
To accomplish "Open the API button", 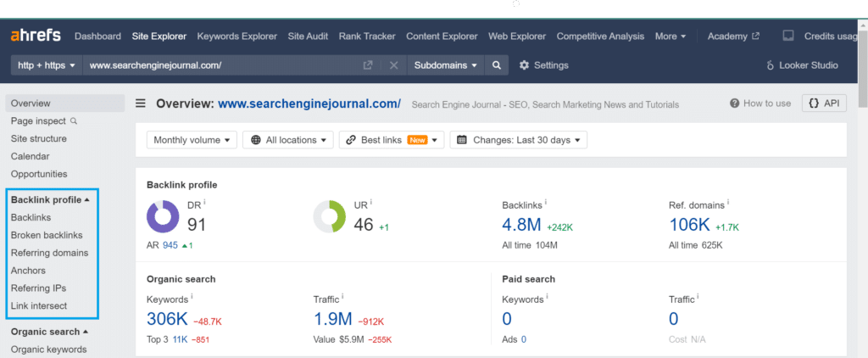I will [x=824, y=103].
